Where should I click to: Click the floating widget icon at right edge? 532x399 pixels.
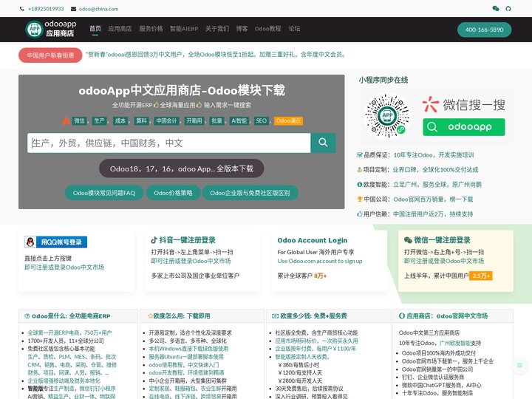519,365
